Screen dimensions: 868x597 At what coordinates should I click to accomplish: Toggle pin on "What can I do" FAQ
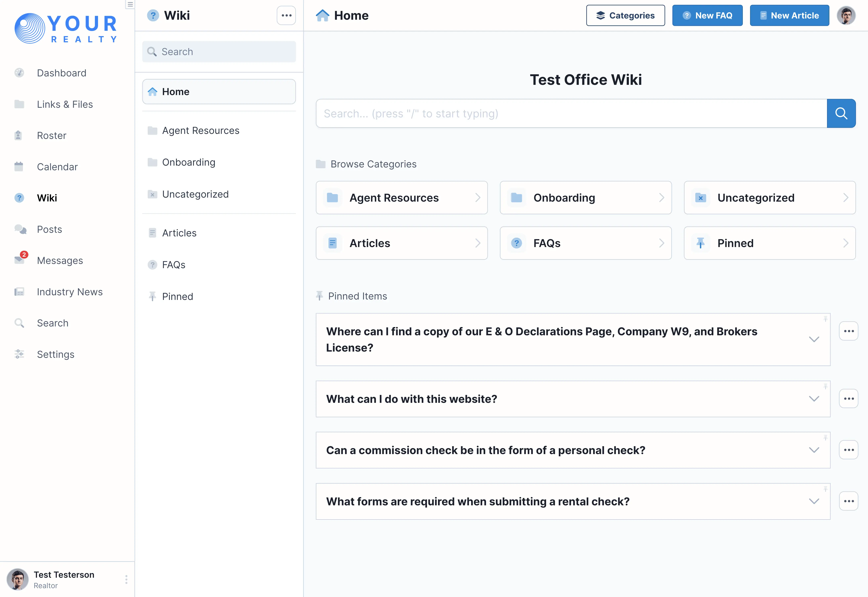pos(825,386)
